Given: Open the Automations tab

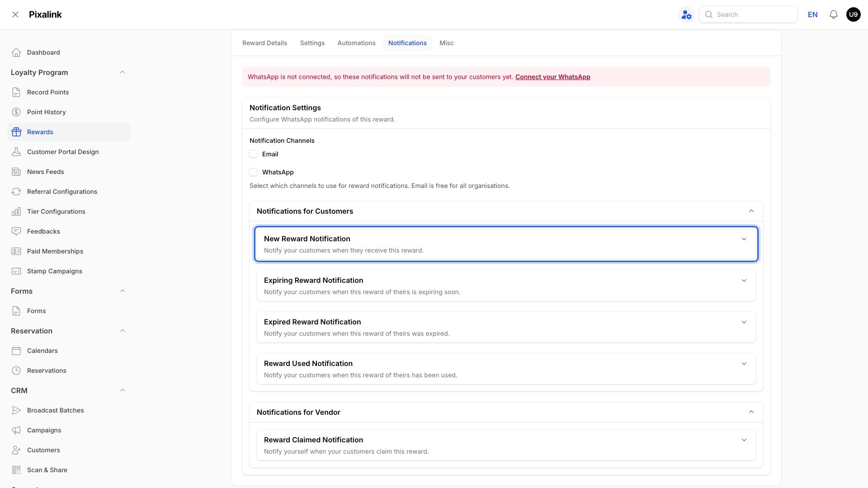Looking at the screenshot, I should 356,43.
